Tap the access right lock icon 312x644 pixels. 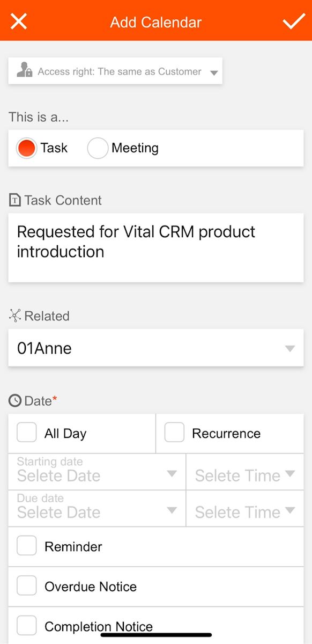pos(24,70)
